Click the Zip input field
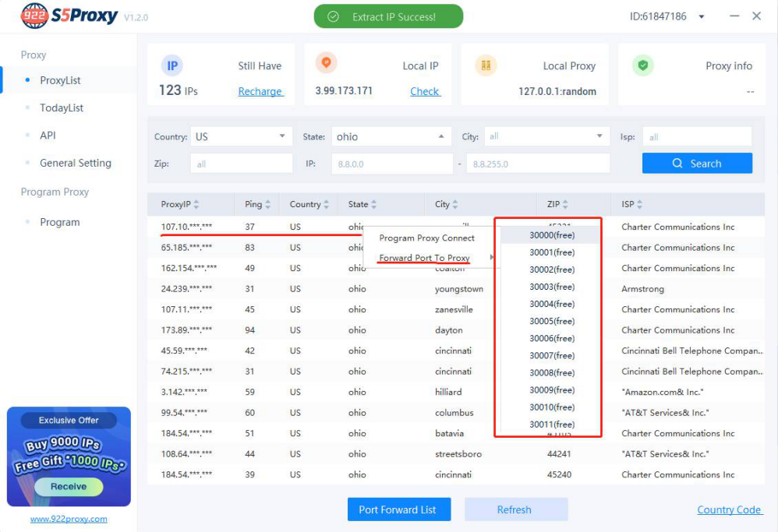 click(241, 164)
